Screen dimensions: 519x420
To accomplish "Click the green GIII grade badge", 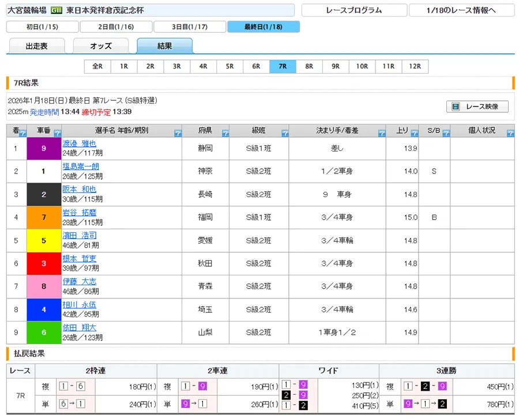I will [57, 10].
